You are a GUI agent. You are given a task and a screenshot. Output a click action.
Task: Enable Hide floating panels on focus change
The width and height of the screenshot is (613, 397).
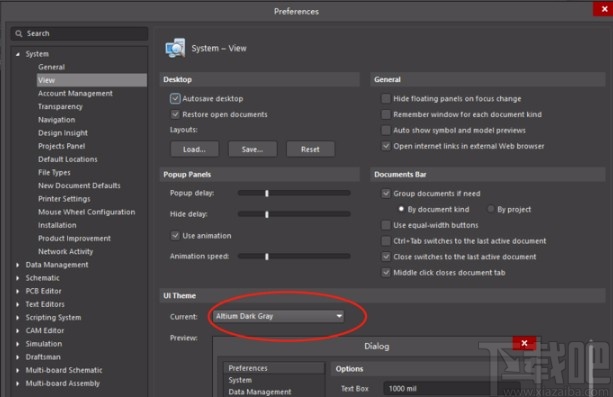click(x=386, y=99)
